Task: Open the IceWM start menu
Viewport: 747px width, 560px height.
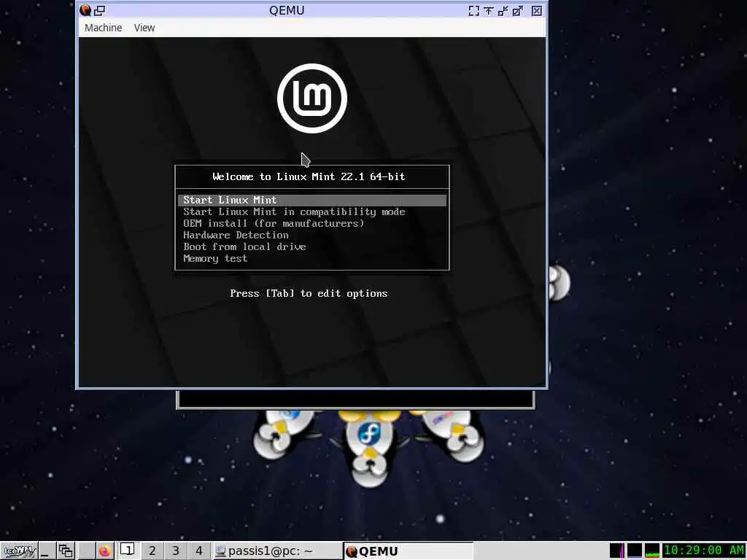Action: coord(19,551)
